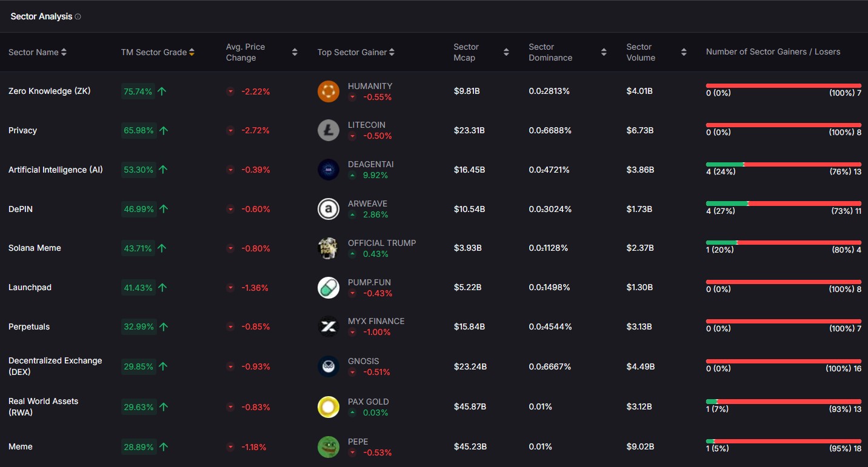The width and height of the screenshot is (868, 467).
Task: Click the PAX GOLD token name
Action: pyautogui.click(x=369, y=402)
